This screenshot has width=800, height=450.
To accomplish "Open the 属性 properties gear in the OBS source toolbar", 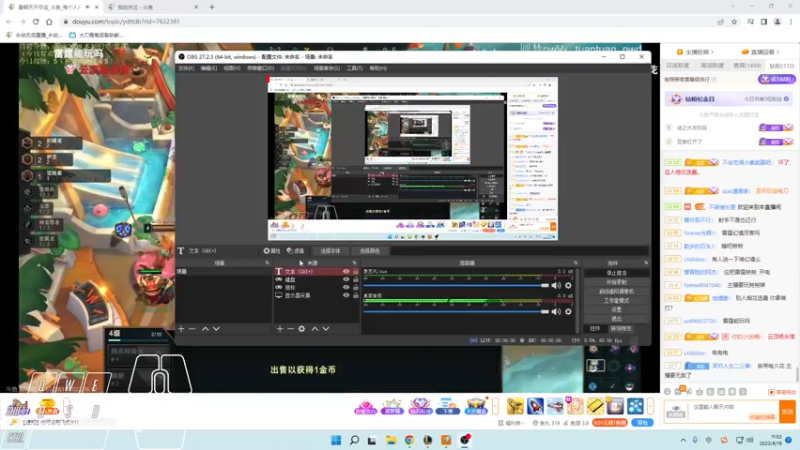I will (272, 251).
